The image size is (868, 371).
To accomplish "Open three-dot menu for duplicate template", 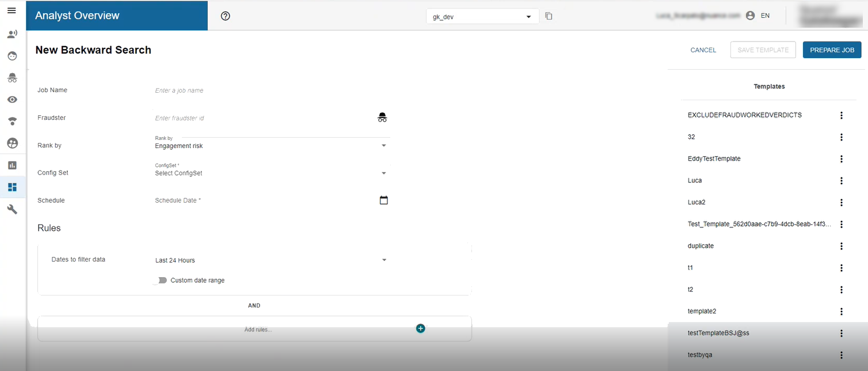I will point(842,246).
